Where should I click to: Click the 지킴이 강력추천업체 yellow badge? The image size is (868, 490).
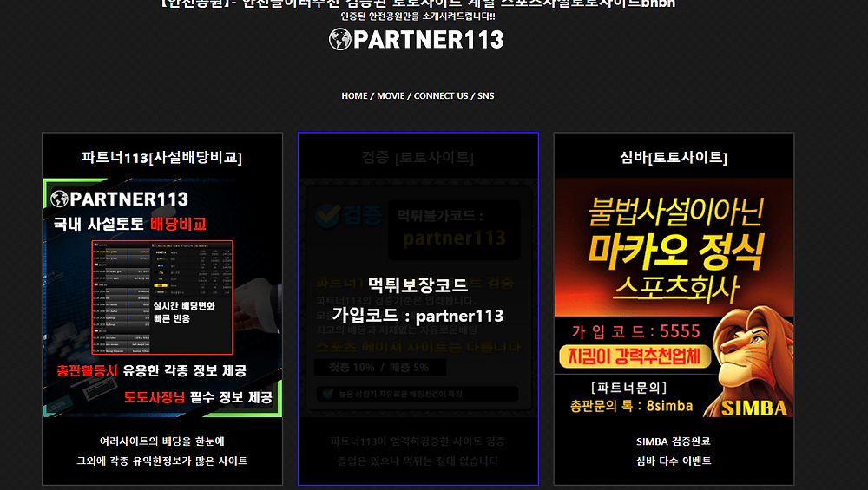(x=635, y=356)
